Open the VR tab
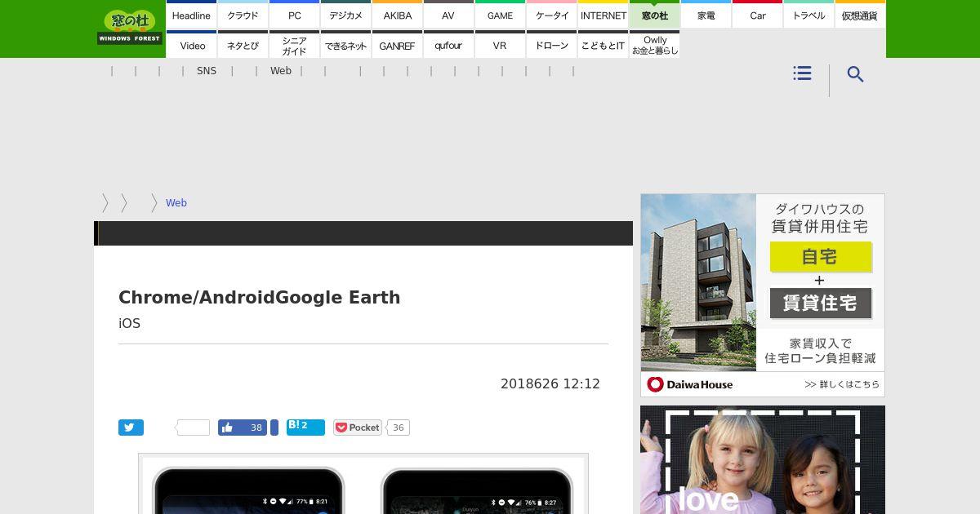 point(500,45)
